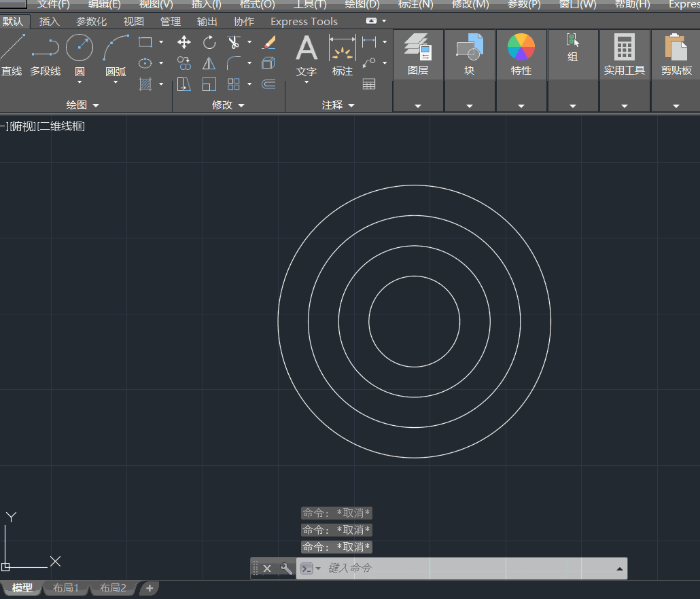Open command line customize wrench
The image size is (700, 599).
pyautogui.click(x=286, y=568)
